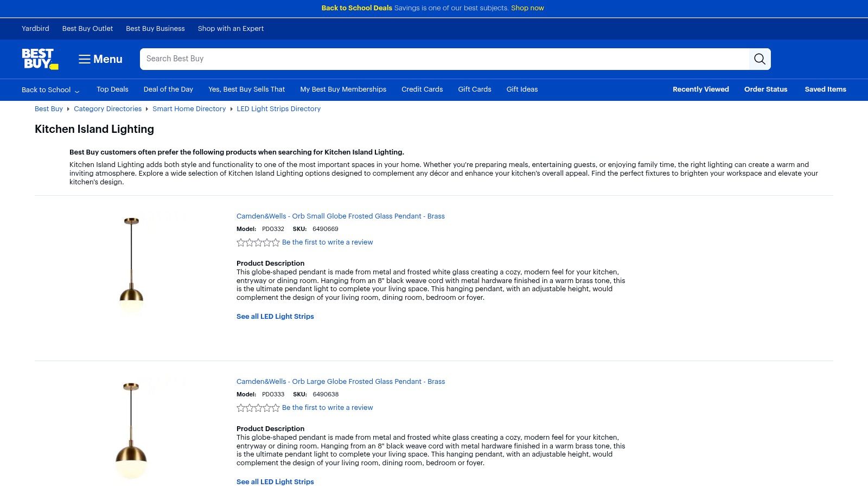Select Gift Cards from navigation

pyautogui.click(x=474, y=89)
